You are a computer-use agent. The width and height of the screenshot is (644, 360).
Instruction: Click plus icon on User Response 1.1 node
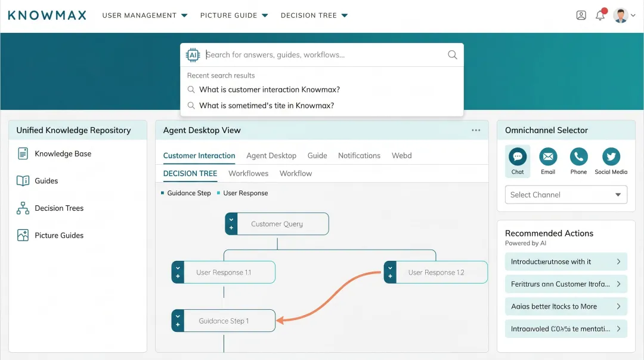click(x=178, y=276)
